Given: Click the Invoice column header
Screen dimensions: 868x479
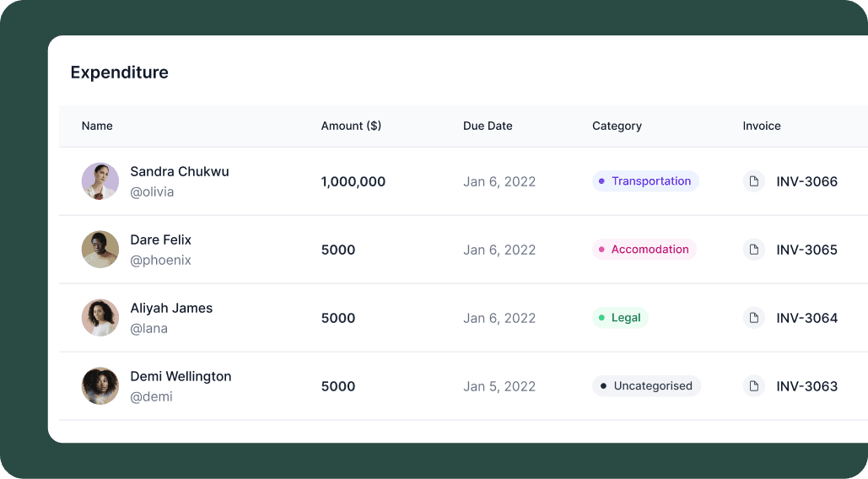Looking at the screenshot, I should pyautogui.click(x=762, y=126).
